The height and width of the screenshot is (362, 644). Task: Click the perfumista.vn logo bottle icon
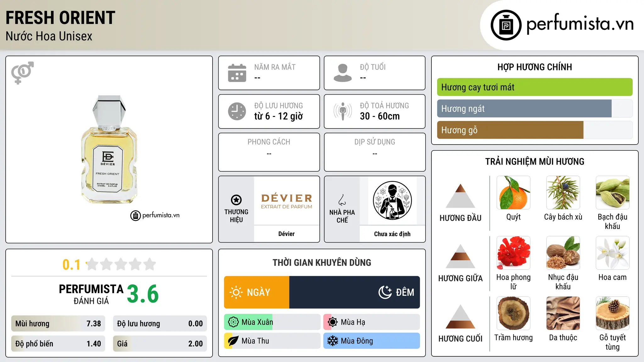(x=506, y=25)
